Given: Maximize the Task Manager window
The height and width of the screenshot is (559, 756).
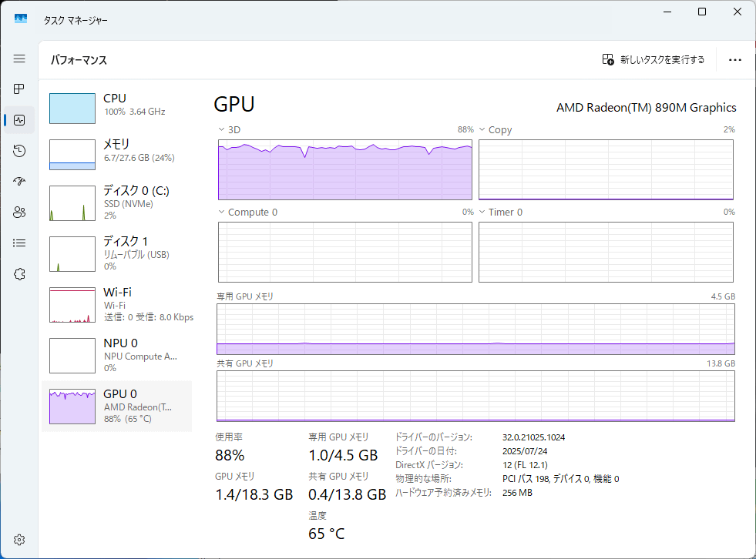Looking at the screenshot, I should (702, 12).
